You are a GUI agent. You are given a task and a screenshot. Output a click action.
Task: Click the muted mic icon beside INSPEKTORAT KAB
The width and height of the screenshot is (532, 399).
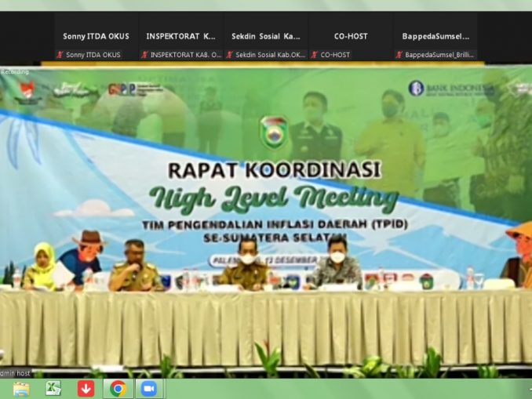(144, 55)
